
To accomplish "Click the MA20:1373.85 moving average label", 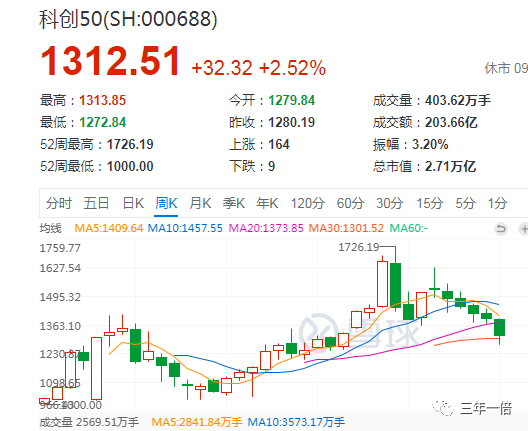I will tap(266, 228).
